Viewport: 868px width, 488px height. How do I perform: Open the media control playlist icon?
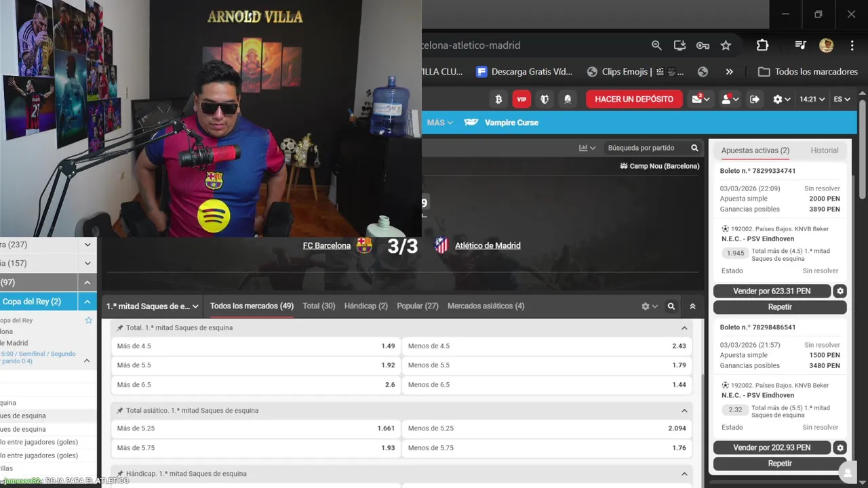(800, 45)
